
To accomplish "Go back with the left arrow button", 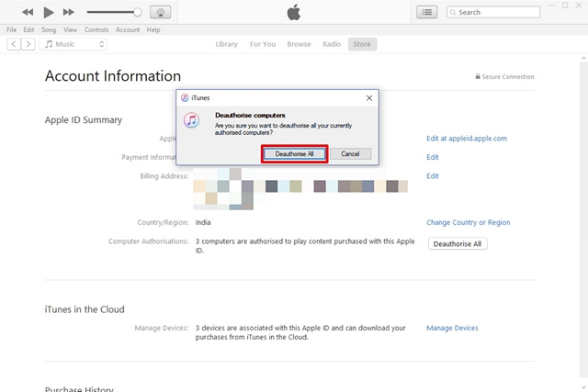I will point(14,44).
